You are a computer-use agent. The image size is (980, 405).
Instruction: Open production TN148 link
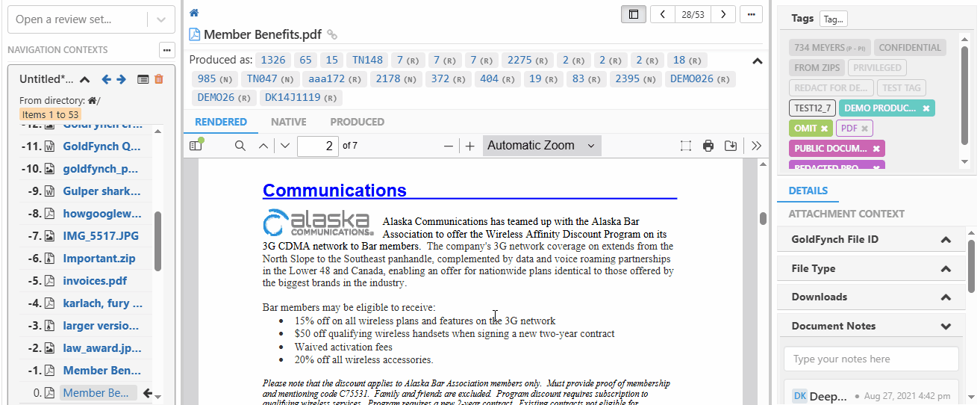click(x=368, y=61)
